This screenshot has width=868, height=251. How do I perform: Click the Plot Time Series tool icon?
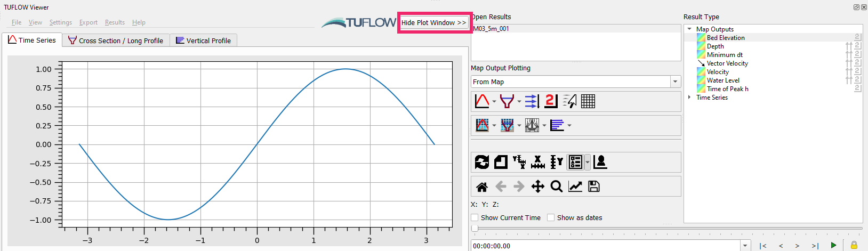pos(482,101)
